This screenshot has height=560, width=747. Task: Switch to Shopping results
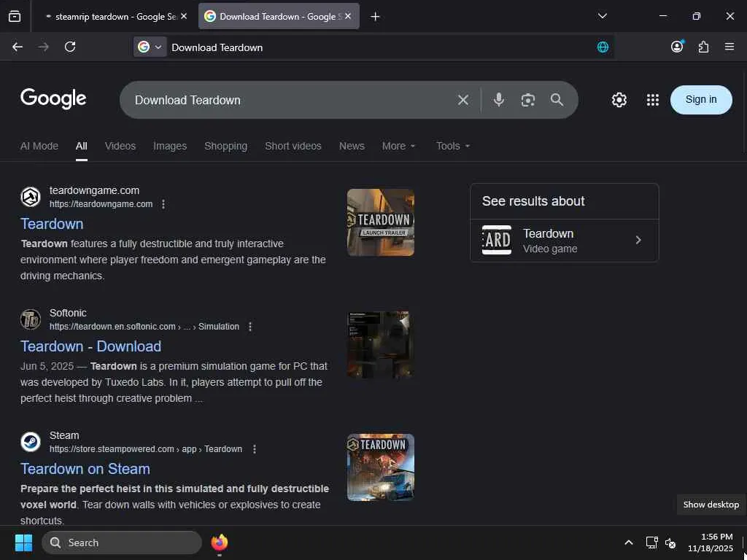coord(226,146)
